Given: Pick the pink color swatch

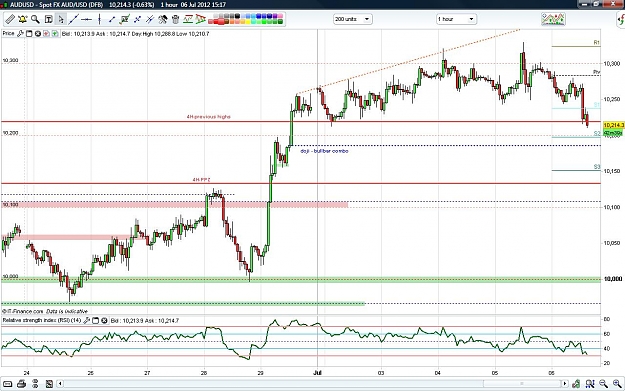Looking at the screenshot, I should point(280,16).
